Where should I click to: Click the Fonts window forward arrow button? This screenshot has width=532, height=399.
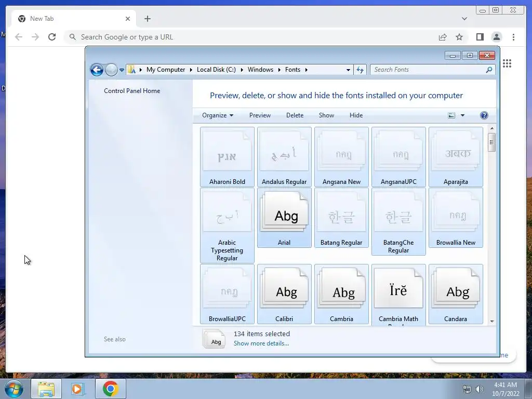[x=111, y=70]
